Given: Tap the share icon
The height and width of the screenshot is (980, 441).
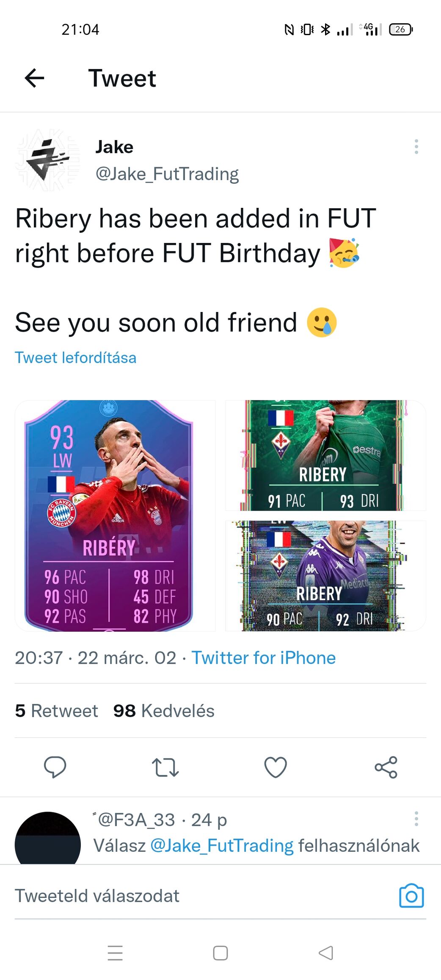Looking at the screenshot, I should [386, 767].
